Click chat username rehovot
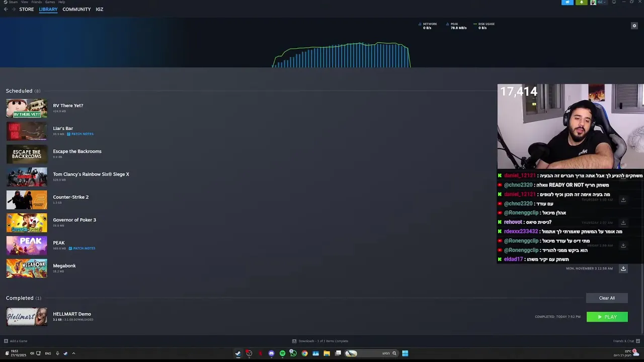The height and width of the screenshot is (362, 644). [513, 222]
